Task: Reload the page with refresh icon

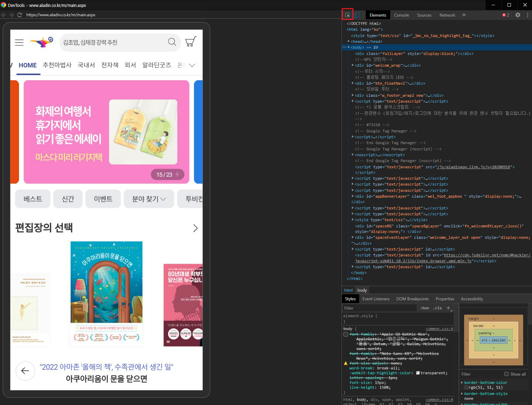Action: (x=20, y=15)
